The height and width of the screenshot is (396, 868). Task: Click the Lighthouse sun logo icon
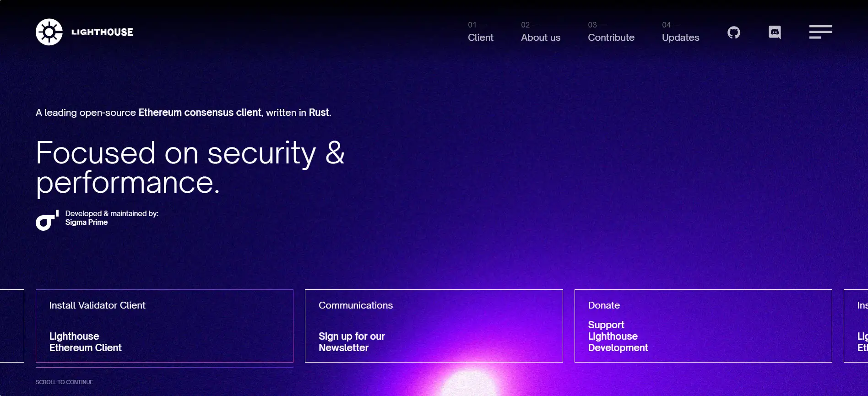point(49,32)
